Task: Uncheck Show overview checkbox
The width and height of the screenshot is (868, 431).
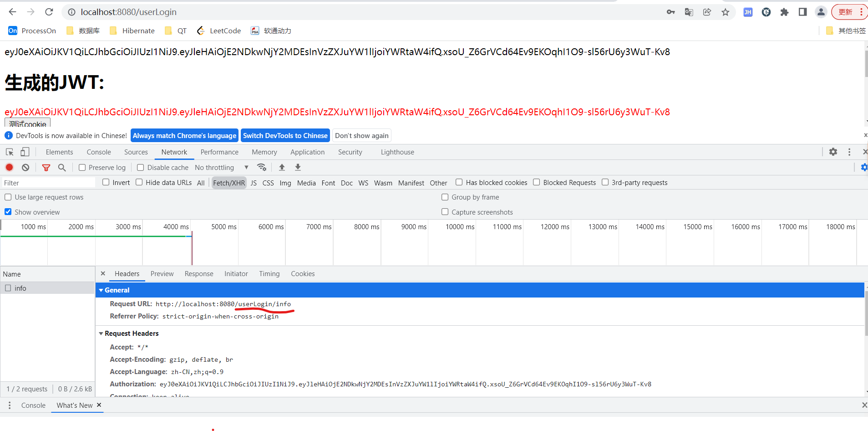Action: (x=8, y=212)
